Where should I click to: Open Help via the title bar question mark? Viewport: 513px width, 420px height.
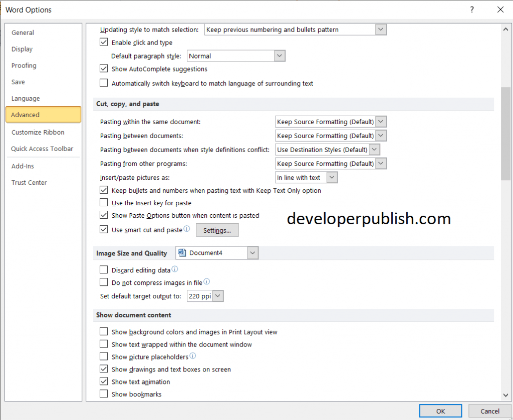tap(471, 10)
